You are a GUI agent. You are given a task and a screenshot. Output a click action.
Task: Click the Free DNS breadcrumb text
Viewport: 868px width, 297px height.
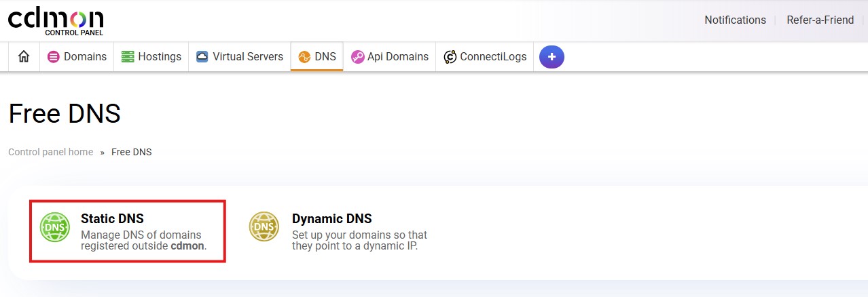tap(132, 152)
